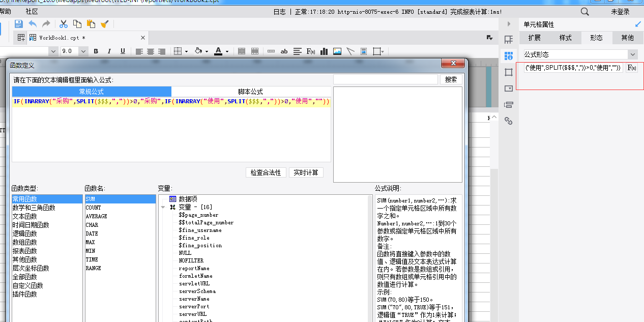Image resolution: width=644 pixels, height=322 pixels.
Task: Click the function search input field
Action: [x=386, y=79]
